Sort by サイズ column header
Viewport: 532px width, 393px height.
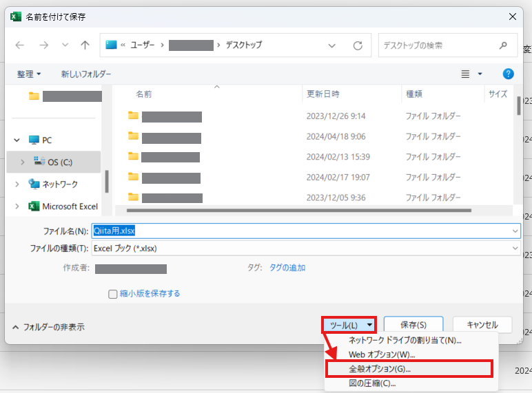(x=498, y=94)
